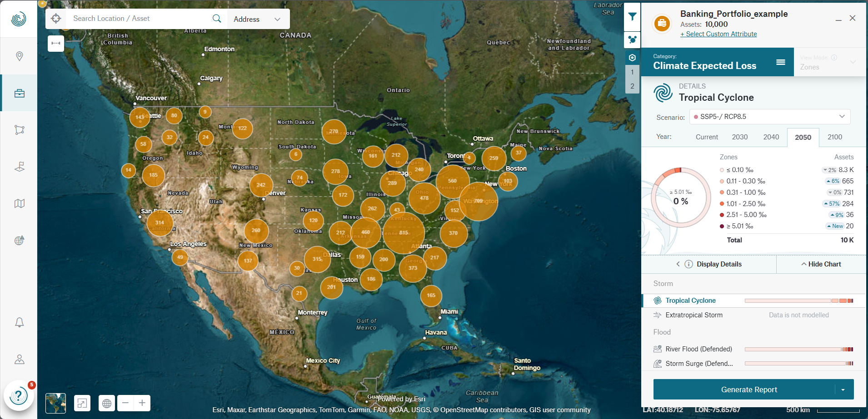Select the River Flood (Defended) hazard
This screenshot has width=868, height=419.
click(x=698, y=349)
